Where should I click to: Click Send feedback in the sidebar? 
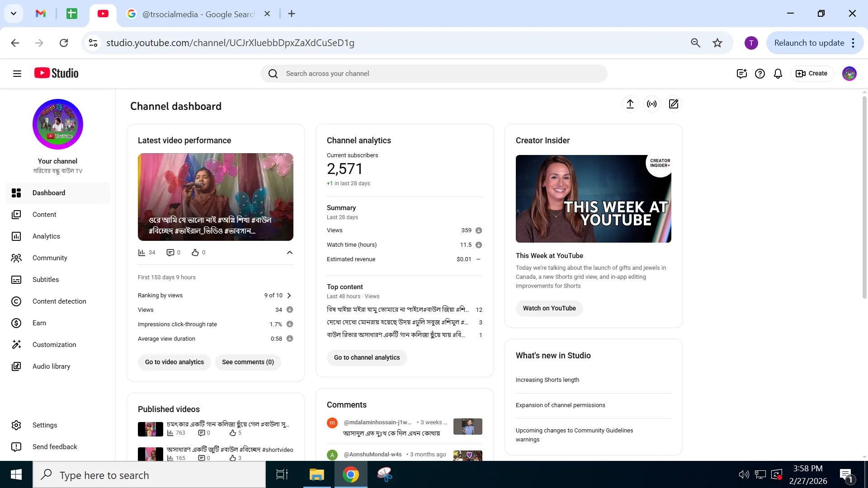coord(58,447)
